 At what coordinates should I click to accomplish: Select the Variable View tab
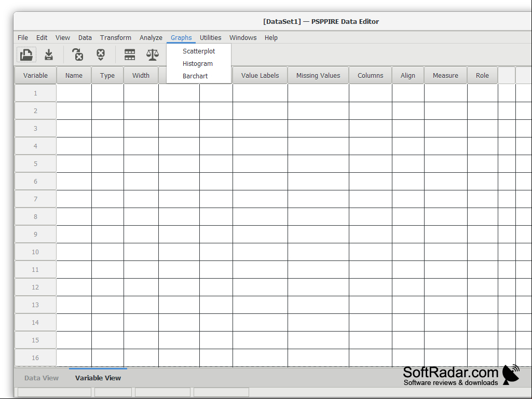98,378
